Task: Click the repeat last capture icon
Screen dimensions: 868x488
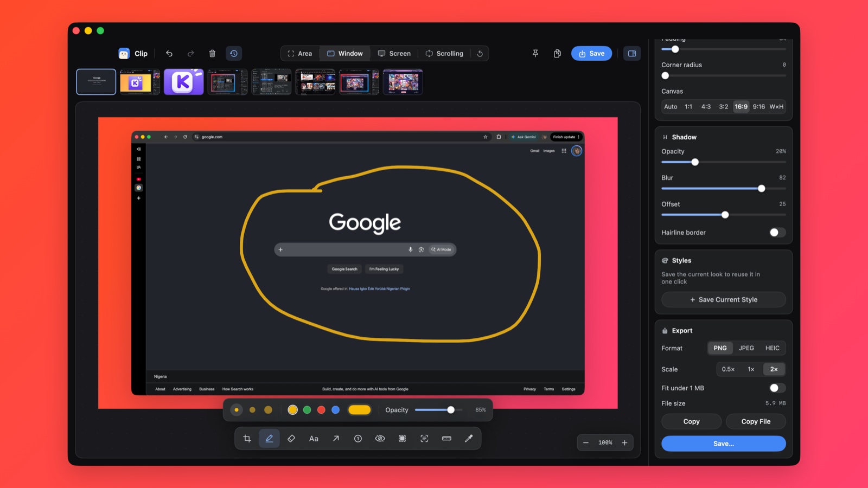Action: tap(480, 54)
